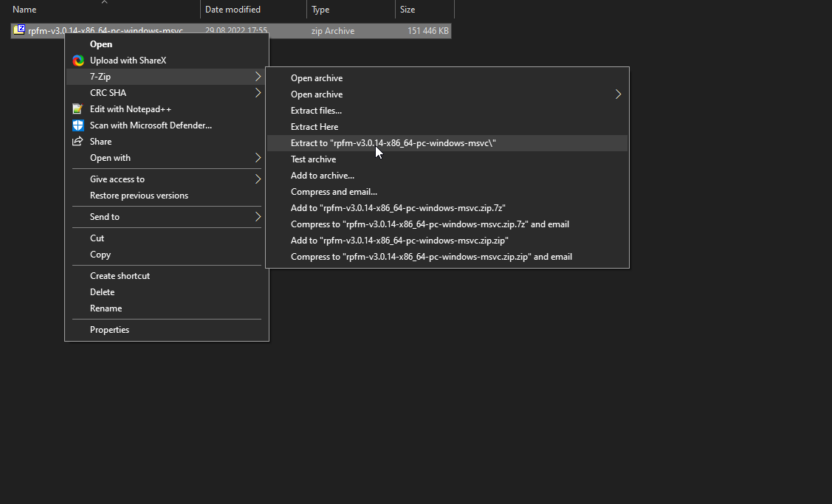
Task: Sort by the Type column header
Action: (351, 10)
